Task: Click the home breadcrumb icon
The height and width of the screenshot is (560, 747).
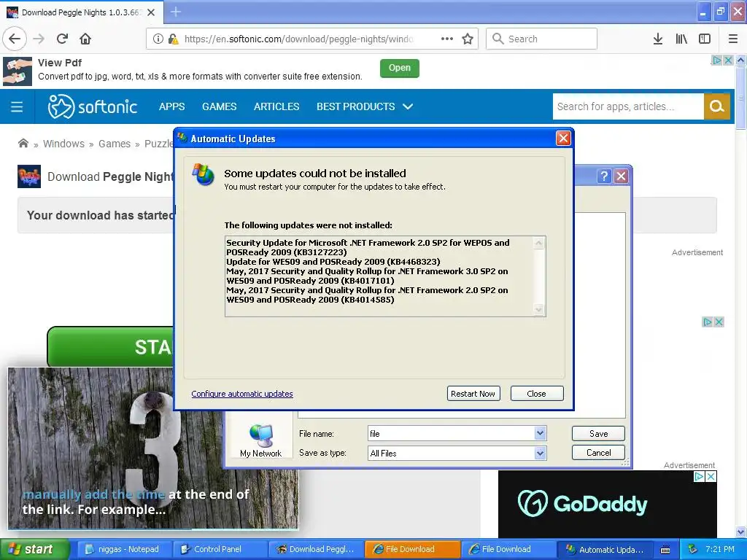Action: 23,144
